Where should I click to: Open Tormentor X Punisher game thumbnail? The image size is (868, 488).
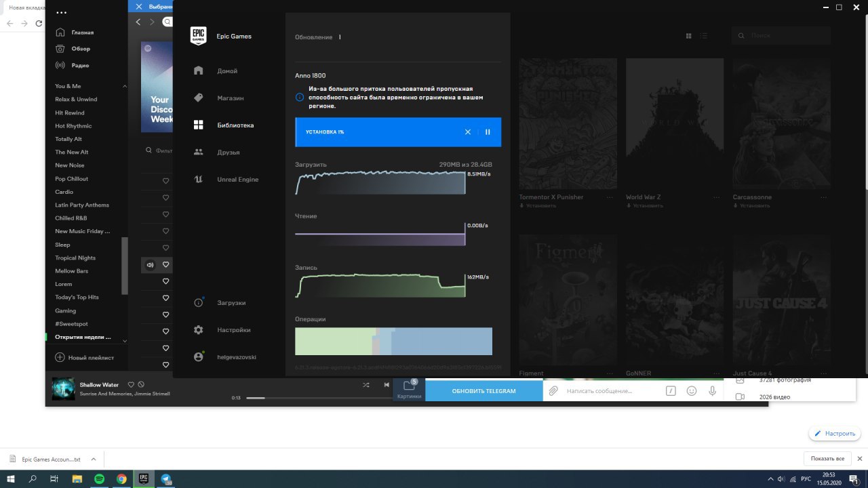pos(568,123)
